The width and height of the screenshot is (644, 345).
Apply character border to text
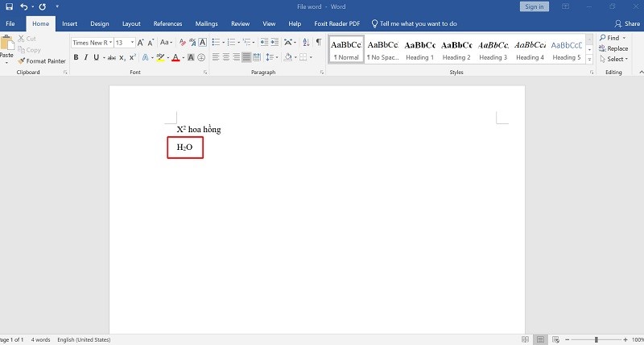coord(203,43)
